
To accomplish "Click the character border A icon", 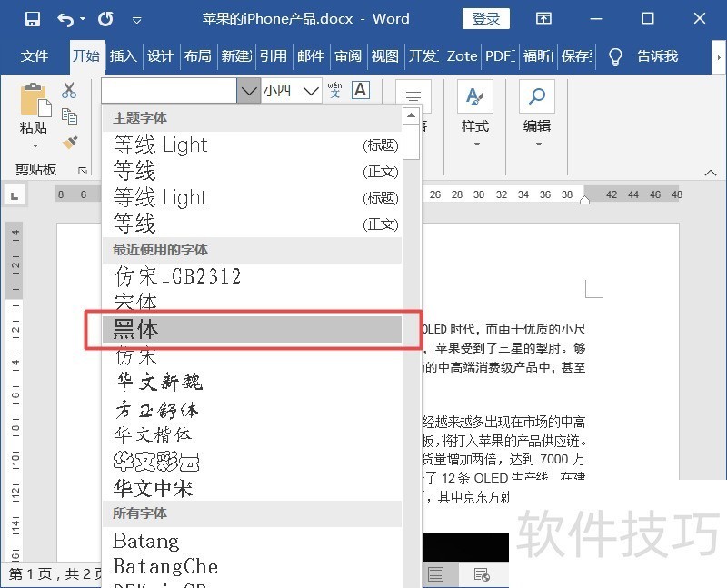I will pyautogui.click(x=361, y=89).
